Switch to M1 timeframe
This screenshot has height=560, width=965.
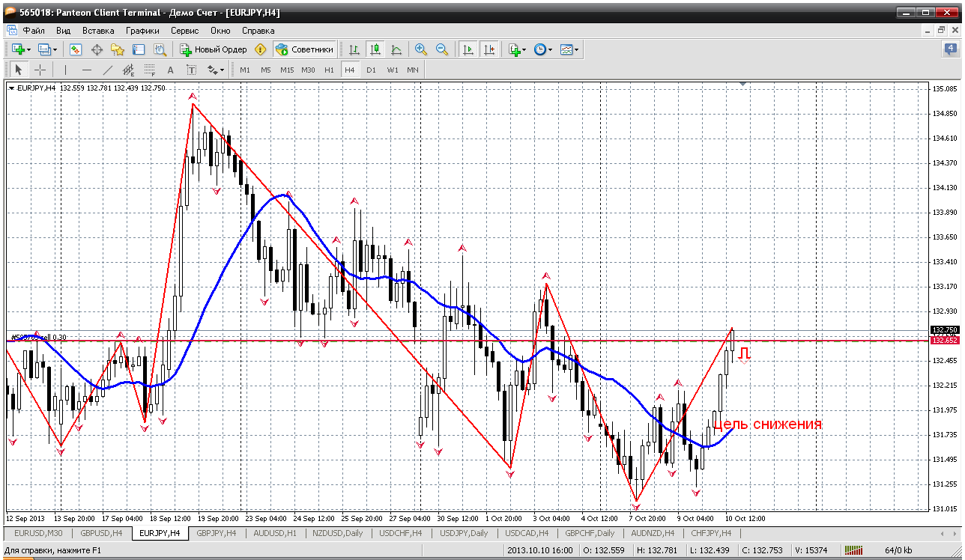tap(245, 70)
